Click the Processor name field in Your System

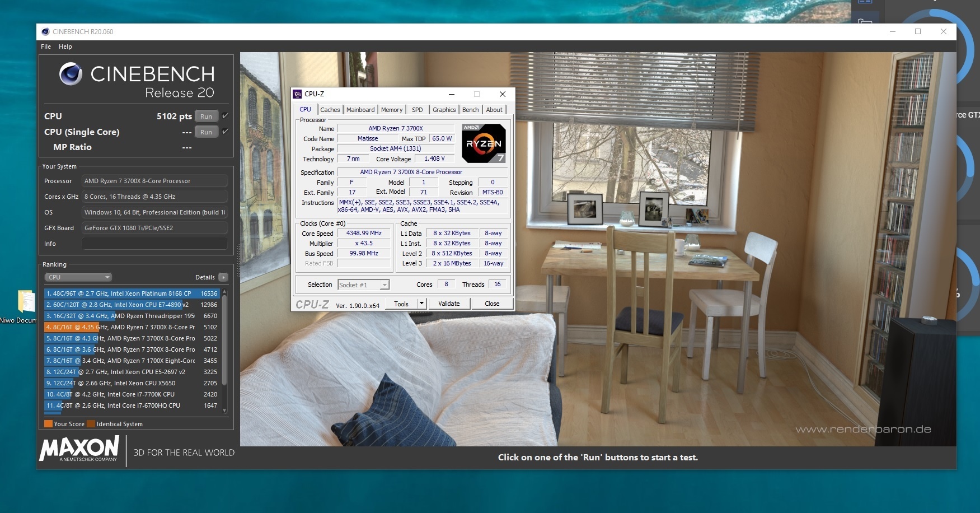click(154, 181)
